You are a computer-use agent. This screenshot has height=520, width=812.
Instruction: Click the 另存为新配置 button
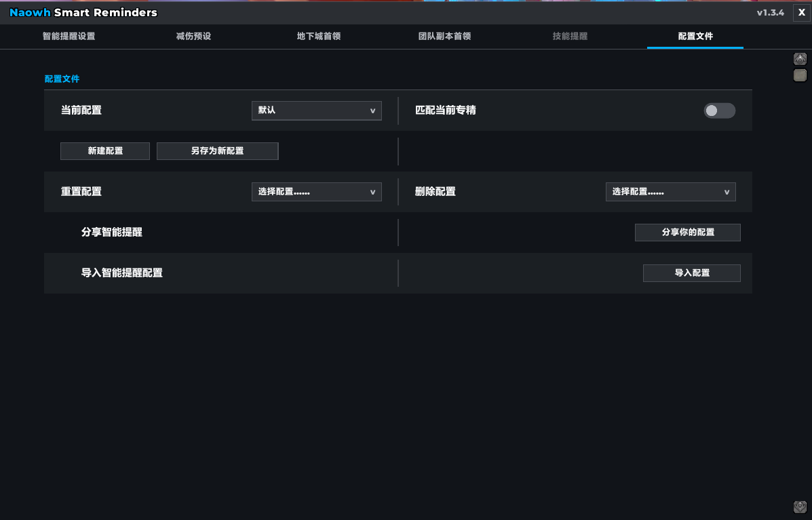(x=218, y=151)
